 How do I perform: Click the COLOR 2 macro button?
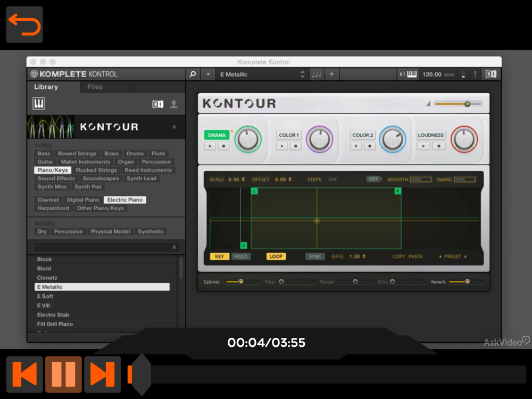[x=362, y=135]
